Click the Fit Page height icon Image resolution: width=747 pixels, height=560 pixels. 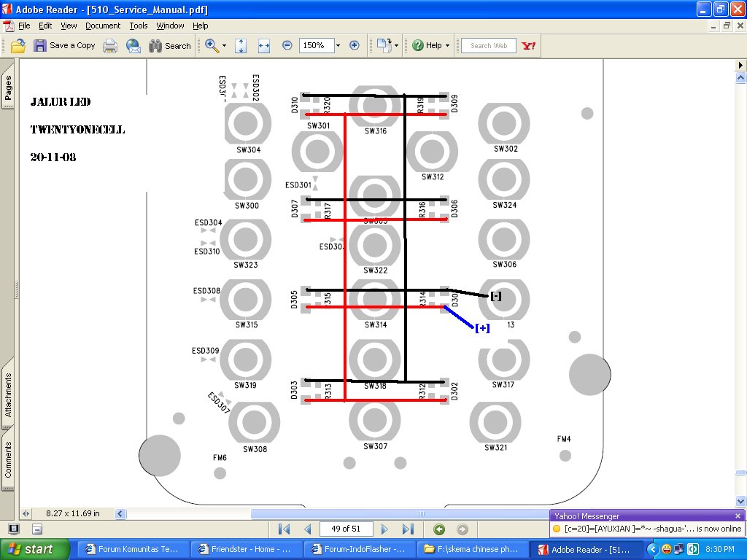pos(241,45)
